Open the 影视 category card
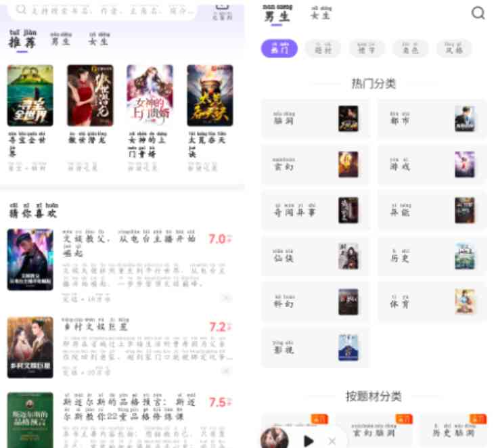 [315, 347]
